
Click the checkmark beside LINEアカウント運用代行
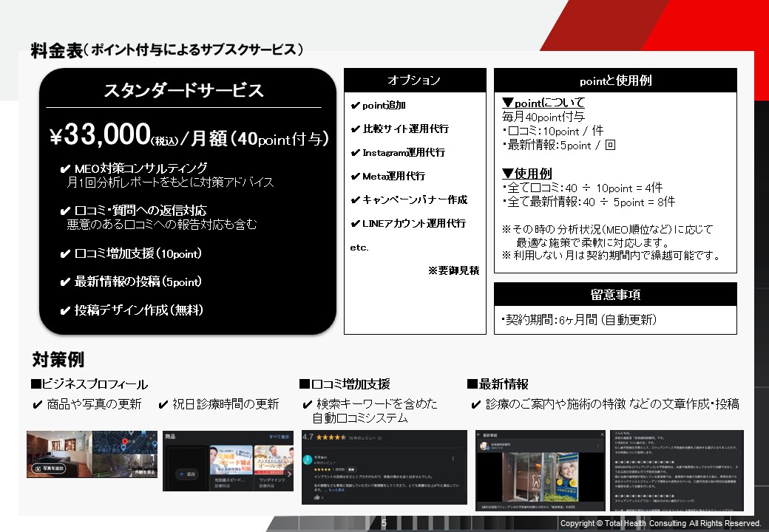click(x=355, y=224)
